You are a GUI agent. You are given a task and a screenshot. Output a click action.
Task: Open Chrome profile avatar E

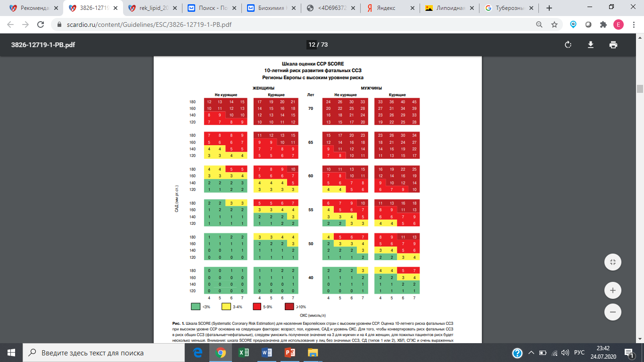618,25
